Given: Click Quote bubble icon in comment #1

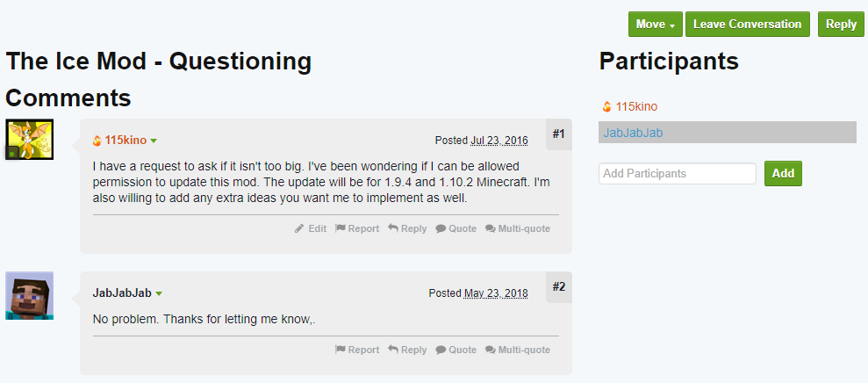Looking at the screenshot, I should tap(441, 228).
